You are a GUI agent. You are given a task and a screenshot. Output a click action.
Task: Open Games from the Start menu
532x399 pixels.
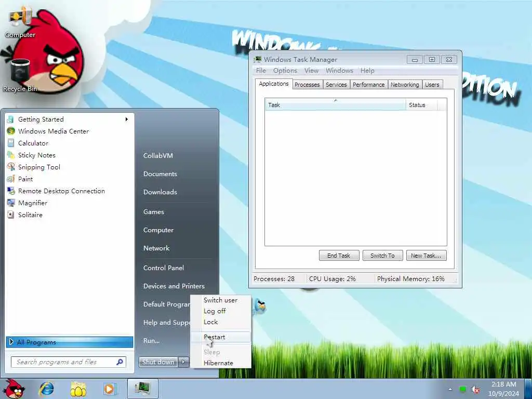coord(154,212)
